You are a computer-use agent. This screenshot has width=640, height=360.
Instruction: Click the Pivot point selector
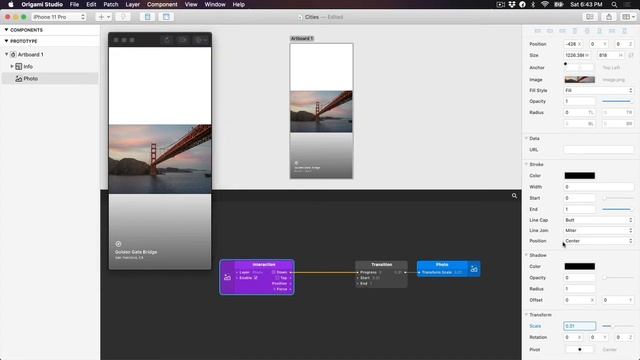579,349
